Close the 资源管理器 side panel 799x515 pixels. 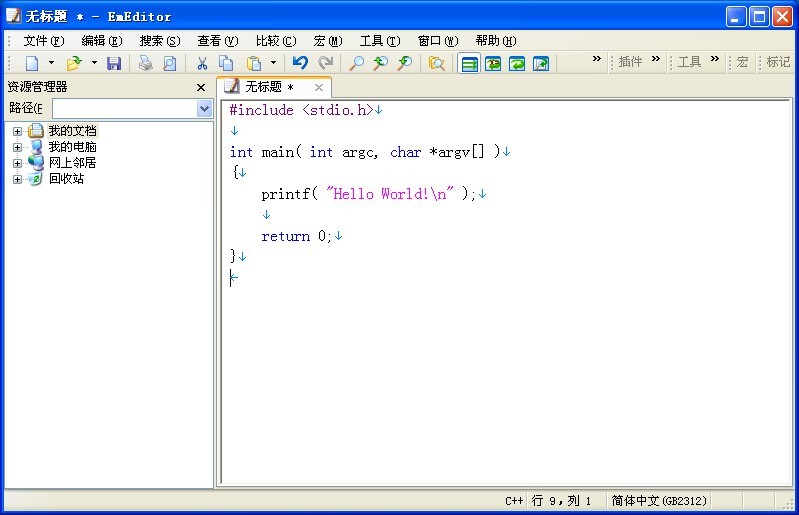(201, 87)
